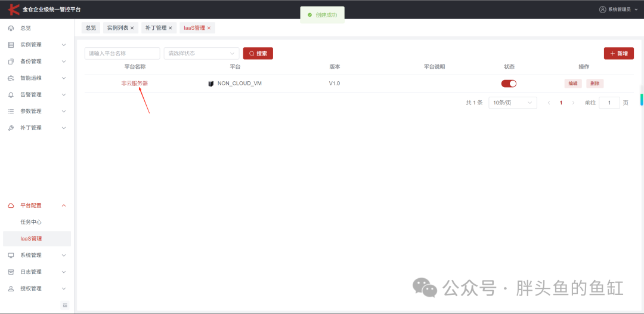The width and height of the screenshot is (644, 314).
Task: Expand the 系统管理 menu chevron
Action: point(64,255)
